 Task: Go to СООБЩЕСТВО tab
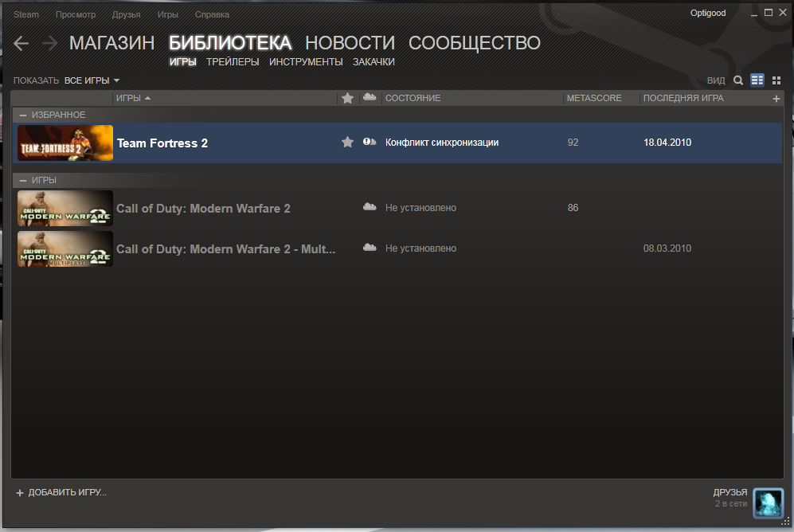tap(475, 43)
